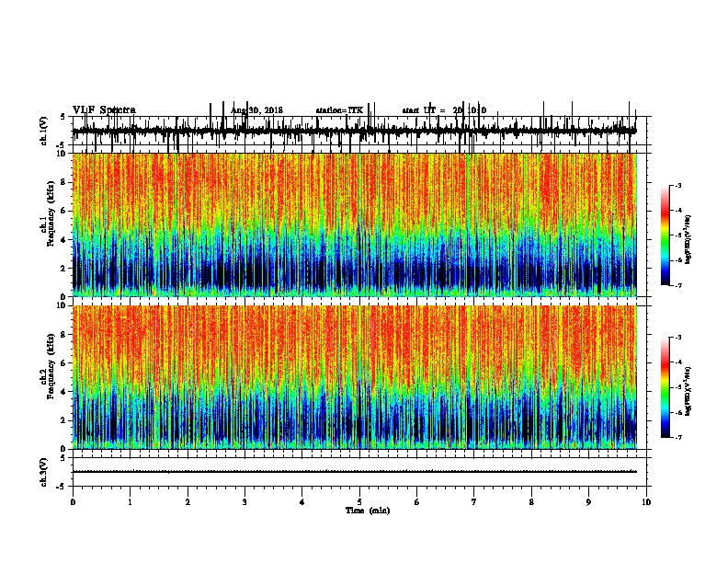Viewport: 728px width, 563px height.
Task: Select the date text "Aug 30, 2018"
Action: (x=256, y=110)
